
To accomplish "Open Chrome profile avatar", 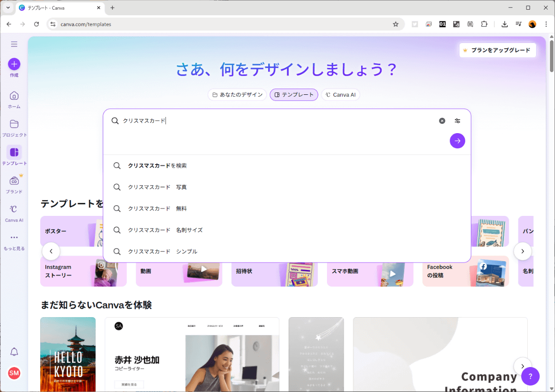I will (x=532, y=24).
